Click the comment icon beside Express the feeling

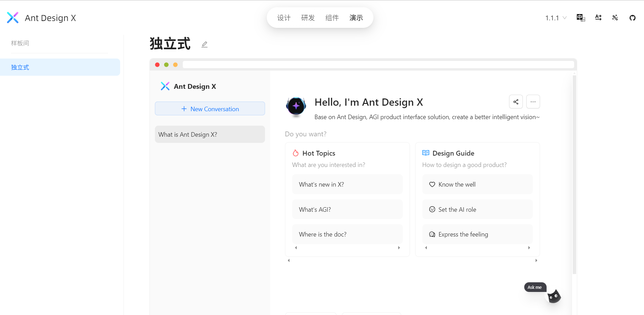432,234
